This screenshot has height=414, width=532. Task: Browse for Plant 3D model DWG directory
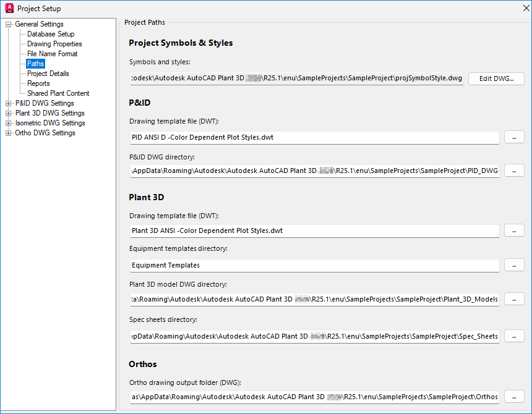pyautogui.click(x=514, y=299)
